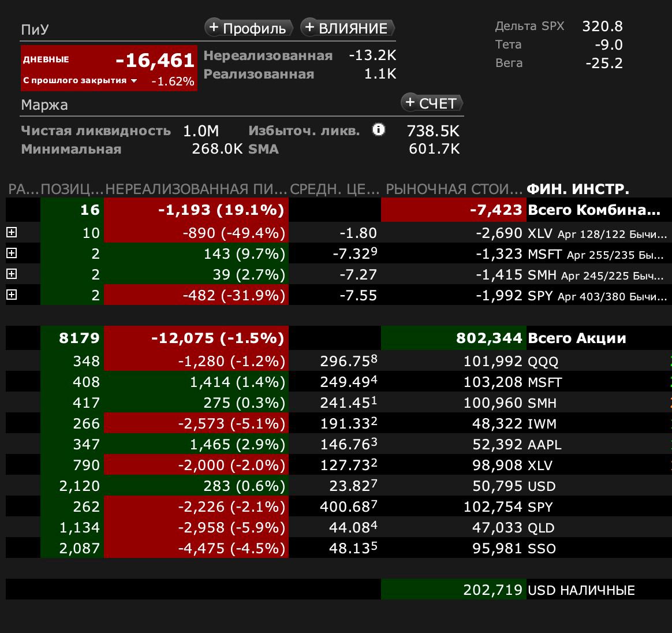Click the daily P&L value -16,461

coord(155,60)
